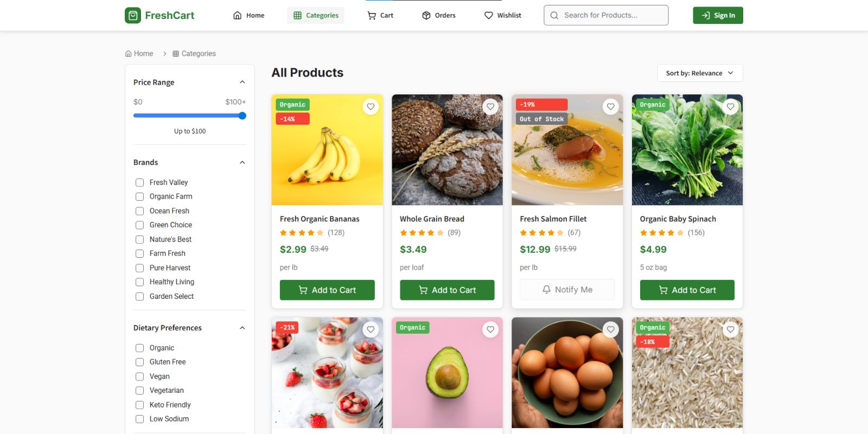The width and height of the screenshot is (868, 434).
Task: Open the Cart page from navigation
Action: pos(380,15)
